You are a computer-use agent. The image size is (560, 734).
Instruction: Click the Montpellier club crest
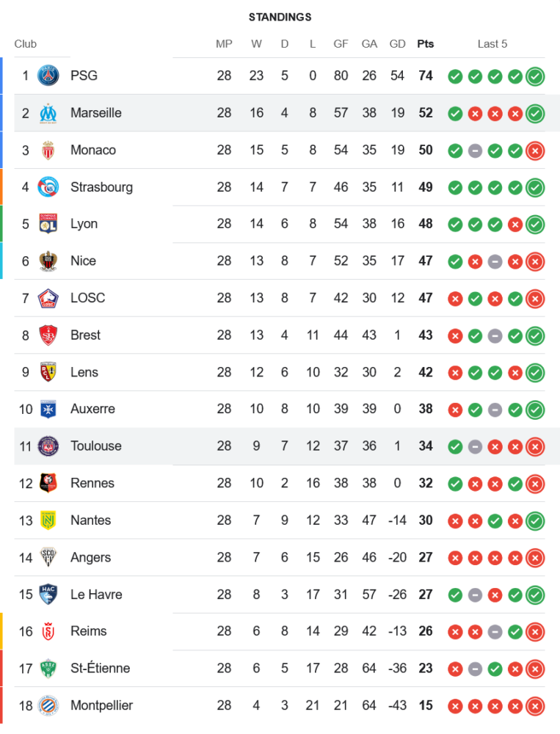click(48, 705)
